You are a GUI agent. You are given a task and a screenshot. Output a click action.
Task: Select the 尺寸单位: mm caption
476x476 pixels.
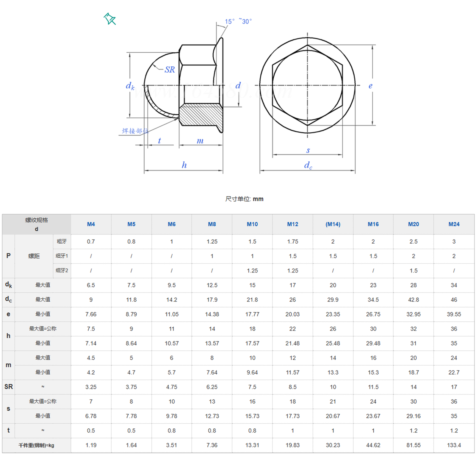(244, 199)
